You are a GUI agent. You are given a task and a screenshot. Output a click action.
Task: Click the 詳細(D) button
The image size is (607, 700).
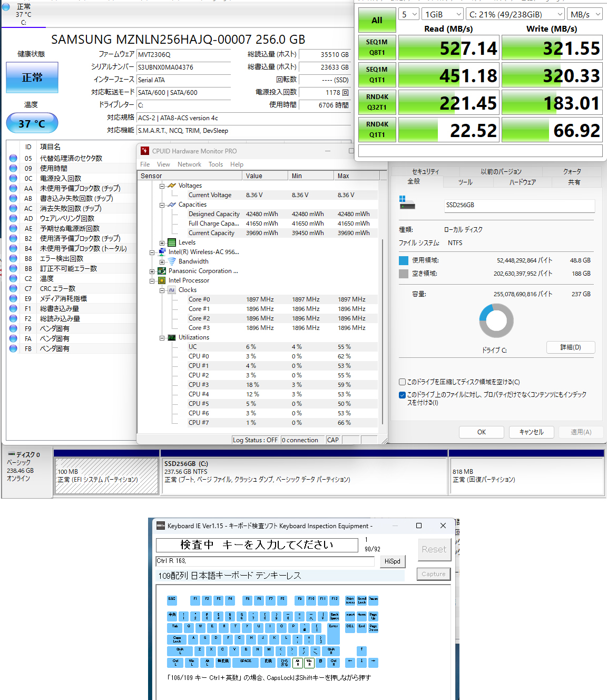point(571,347)
